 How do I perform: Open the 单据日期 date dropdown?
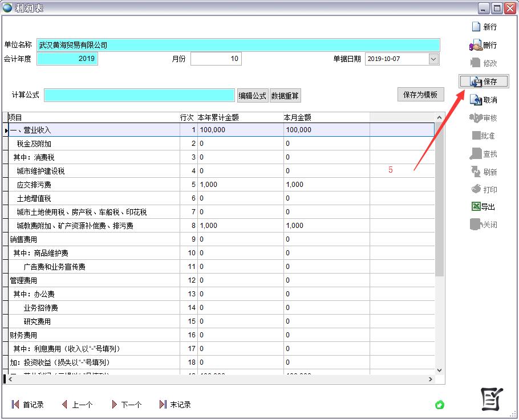point(433,59)
